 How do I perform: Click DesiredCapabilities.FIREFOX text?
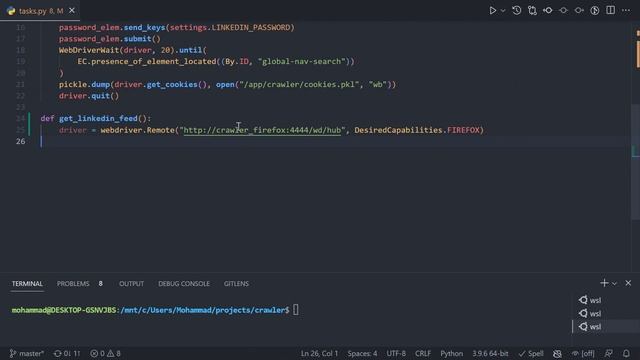pyautogui.click(x=417, y=130)
